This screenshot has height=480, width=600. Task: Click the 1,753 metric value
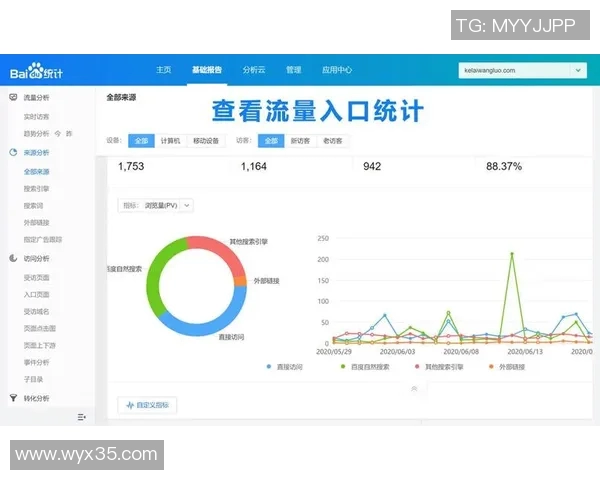coord(131,167)
